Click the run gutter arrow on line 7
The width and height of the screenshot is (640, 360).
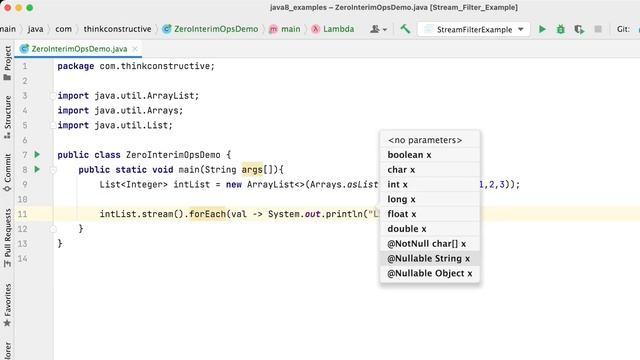coord(37,155)
